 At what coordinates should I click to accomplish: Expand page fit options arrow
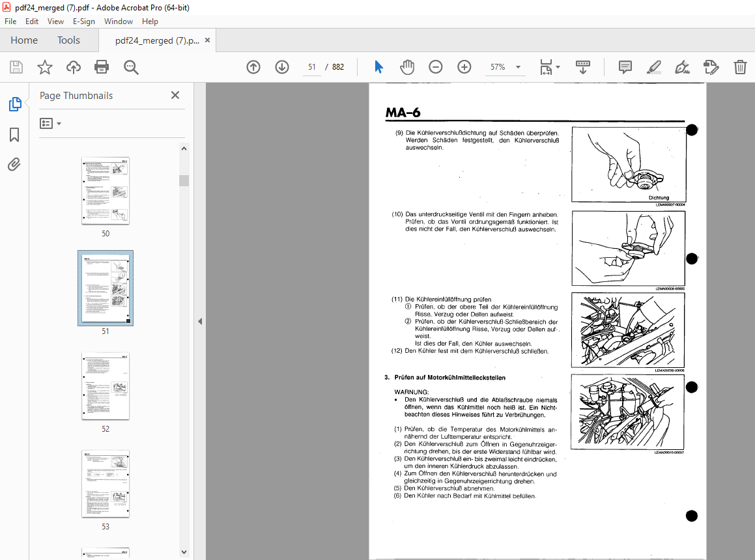tap(558, 67)
